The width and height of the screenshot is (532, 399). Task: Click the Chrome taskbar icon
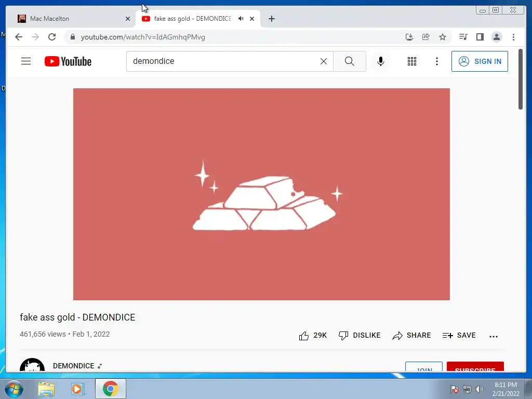(x=111, y=389)
